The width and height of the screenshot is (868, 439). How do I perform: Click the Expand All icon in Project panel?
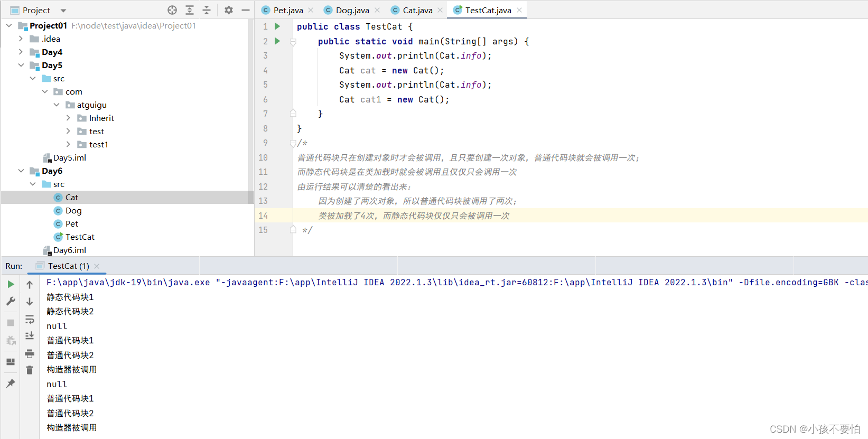pyautogui.click(x=190, y=10)
